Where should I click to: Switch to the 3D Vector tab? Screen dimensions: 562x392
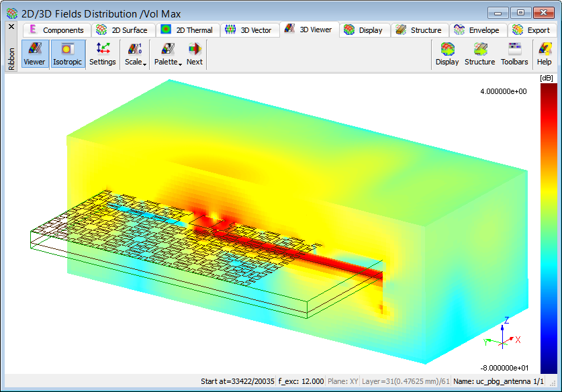[x=248, y=30]
